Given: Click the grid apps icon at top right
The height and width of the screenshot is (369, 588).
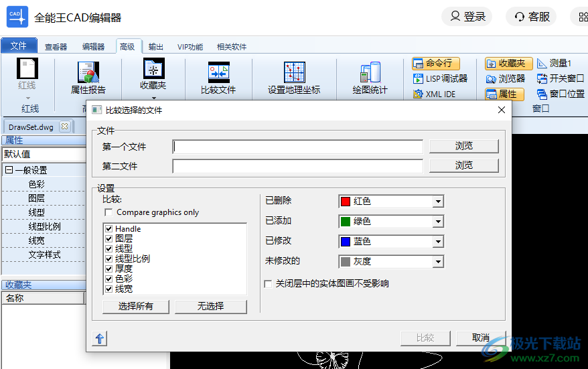Looking at the screenshot, I should click(x=583, y=17).
